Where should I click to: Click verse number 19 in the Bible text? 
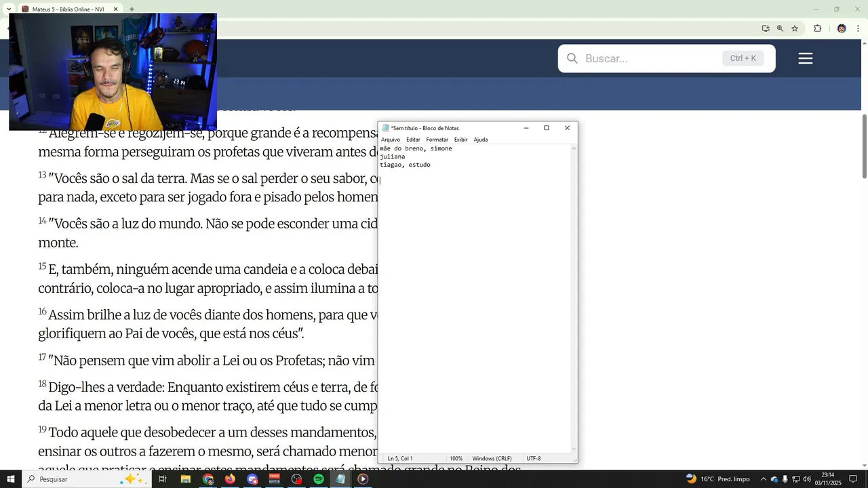42,429
